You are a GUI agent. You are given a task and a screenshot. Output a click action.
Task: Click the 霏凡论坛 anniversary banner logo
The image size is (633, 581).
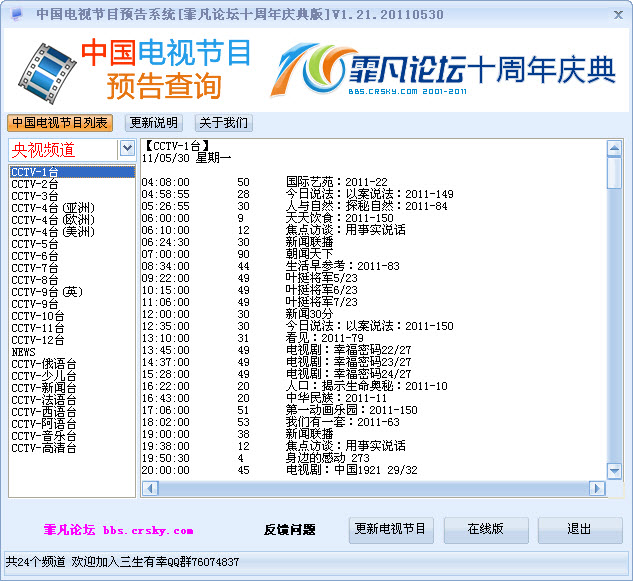(447, 68)
